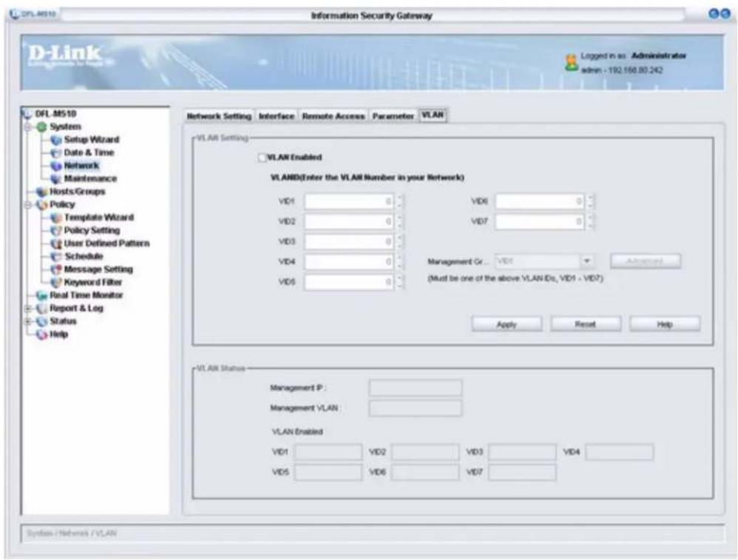Click the Help button in VLAN Setting
738x560 pixels.
(665, 324)
